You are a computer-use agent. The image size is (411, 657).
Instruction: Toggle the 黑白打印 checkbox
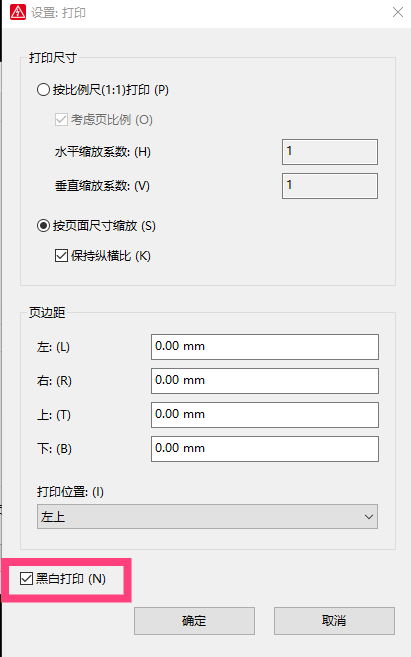tap(26, 579)
